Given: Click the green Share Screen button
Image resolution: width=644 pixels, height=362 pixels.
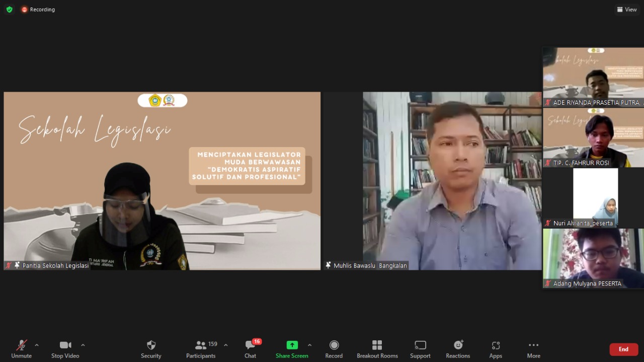Looking at the screenshot, I should (x=292, y=348).
